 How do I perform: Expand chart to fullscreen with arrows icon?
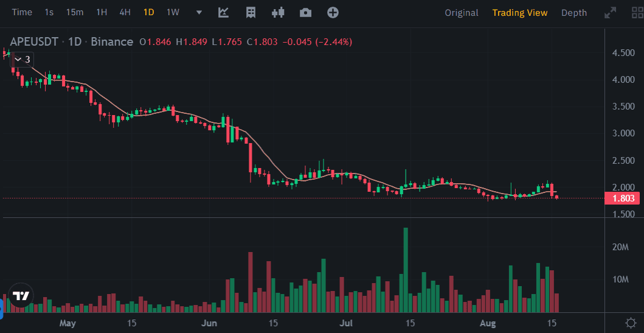pos(609,12)
